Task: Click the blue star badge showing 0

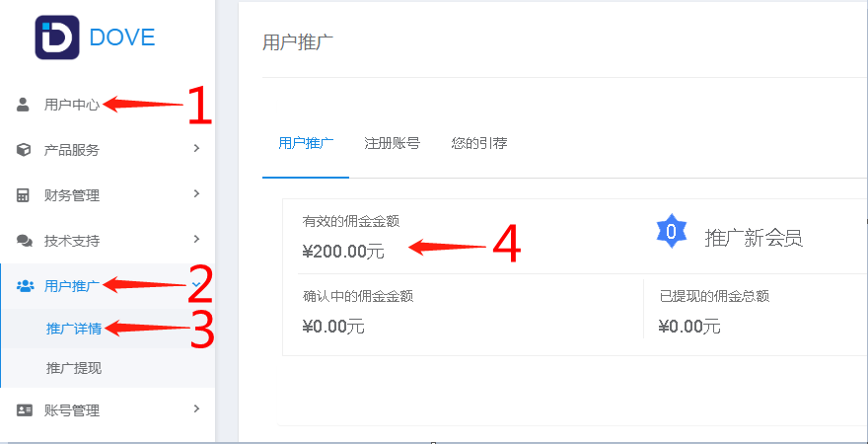Action: [x=672, y=231]
